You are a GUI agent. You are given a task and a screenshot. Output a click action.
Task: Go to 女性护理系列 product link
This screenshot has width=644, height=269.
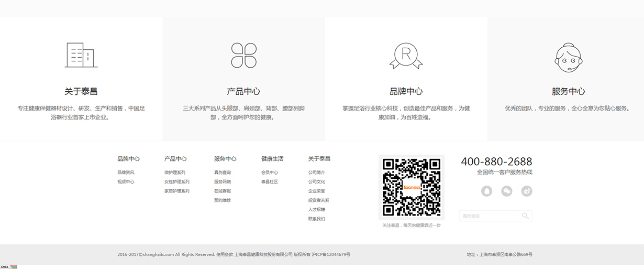177,182
